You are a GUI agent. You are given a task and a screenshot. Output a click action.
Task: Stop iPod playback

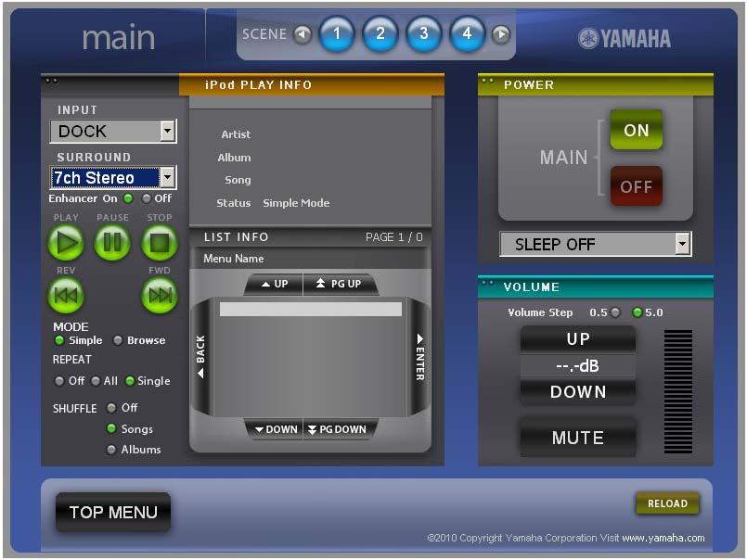[x=160, y=243]
